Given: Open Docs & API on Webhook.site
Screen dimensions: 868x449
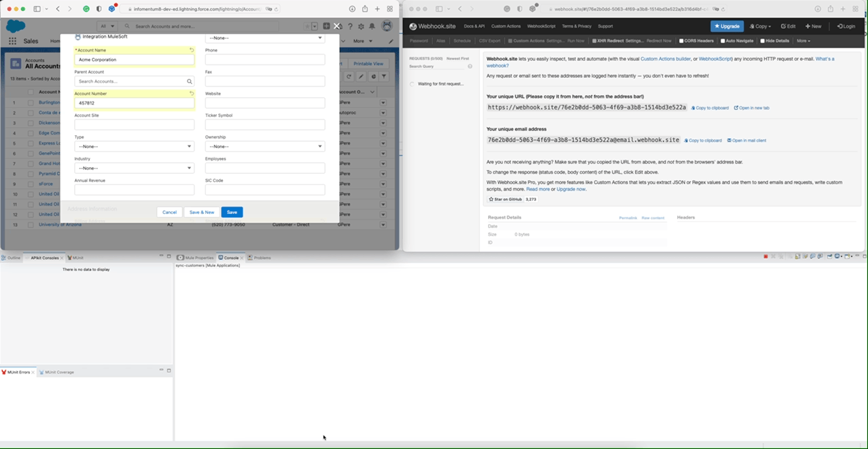Looking at the screenshot, I should (474, 26).
